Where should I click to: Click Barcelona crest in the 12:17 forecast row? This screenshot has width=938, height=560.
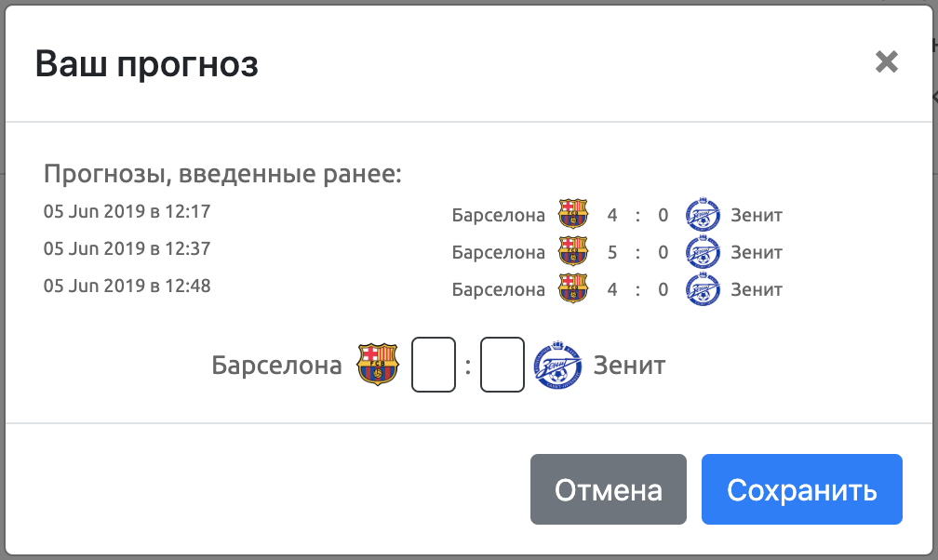[573, 215]
